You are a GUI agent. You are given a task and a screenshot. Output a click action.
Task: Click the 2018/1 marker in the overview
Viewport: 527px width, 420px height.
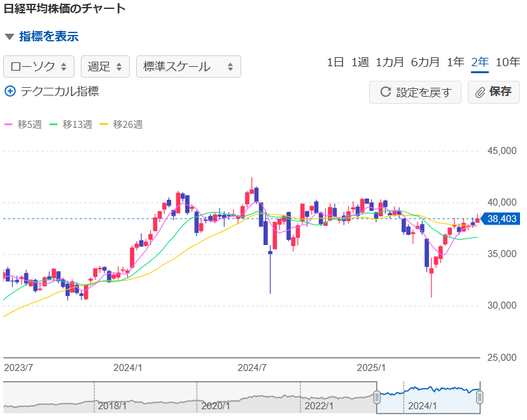(x=112, y=406)
